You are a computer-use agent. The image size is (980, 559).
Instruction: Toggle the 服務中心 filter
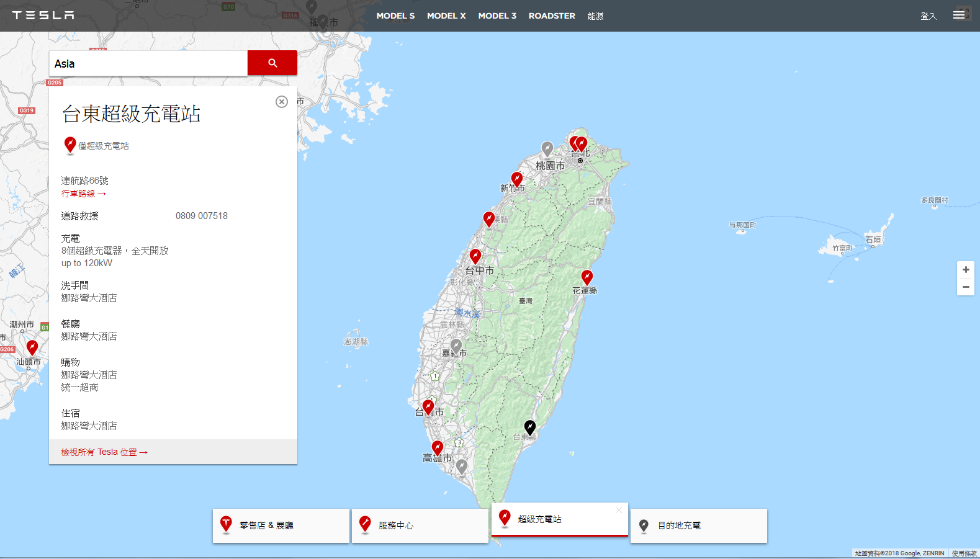point(420,525)
